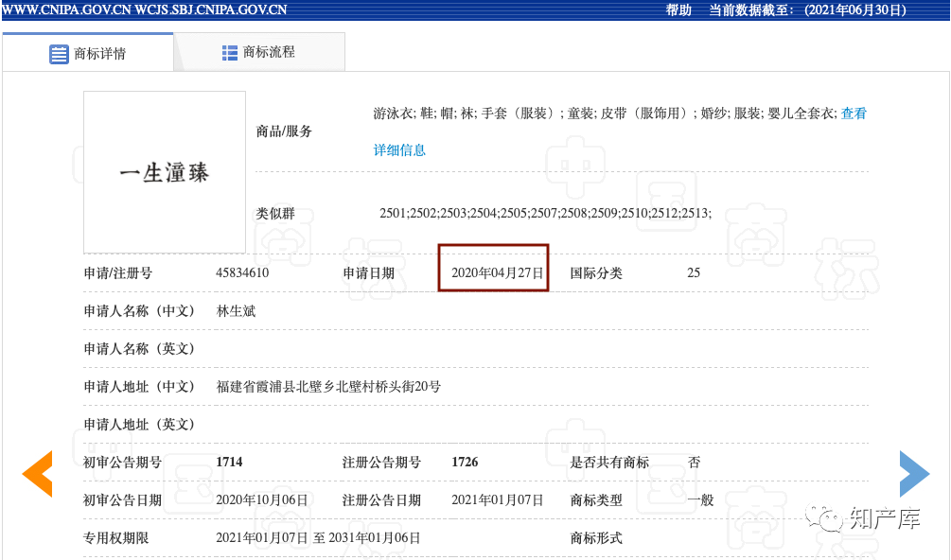Click the 一生潼臻 trademark image
951x560 pixels.
165,172
